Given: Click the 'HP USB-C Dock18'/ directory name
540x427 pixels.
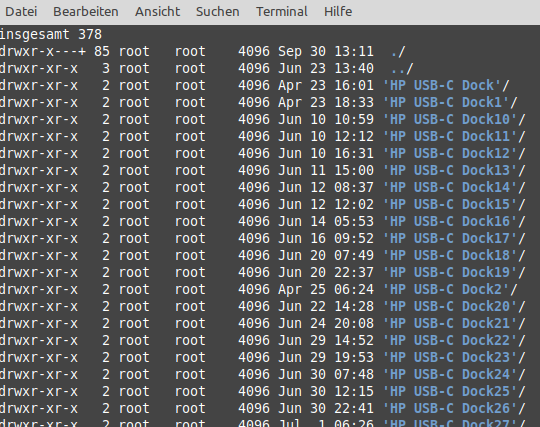Looking at the screenshot, I should point(454,256).
